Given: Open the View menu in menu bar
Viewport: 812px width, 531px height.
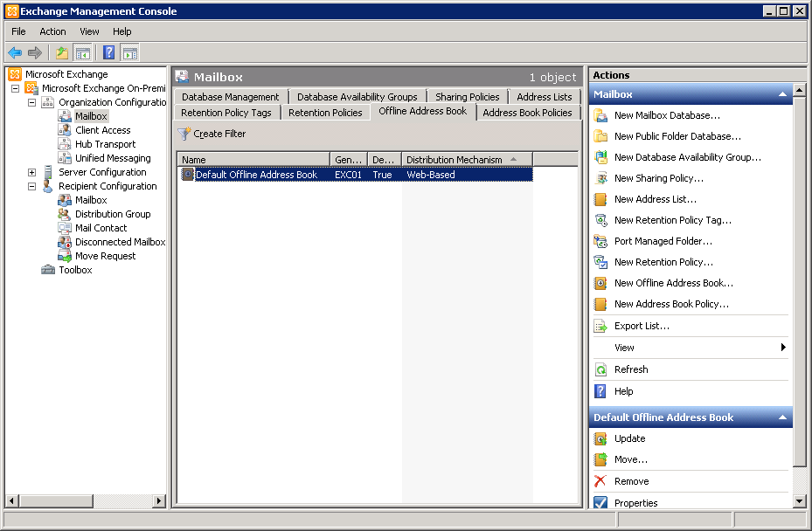Looking at the screenshot, I should click(x=89, y=31).
